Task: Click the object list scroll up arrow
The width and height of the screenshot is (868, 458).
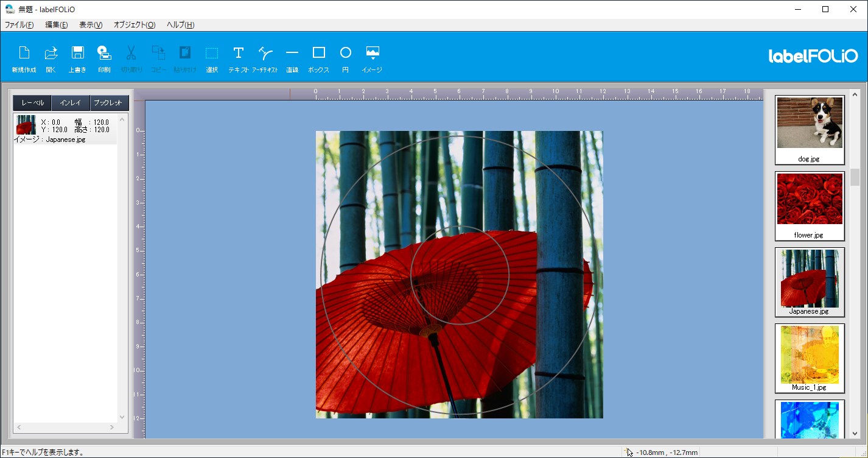Action: [x=122, y=119]
